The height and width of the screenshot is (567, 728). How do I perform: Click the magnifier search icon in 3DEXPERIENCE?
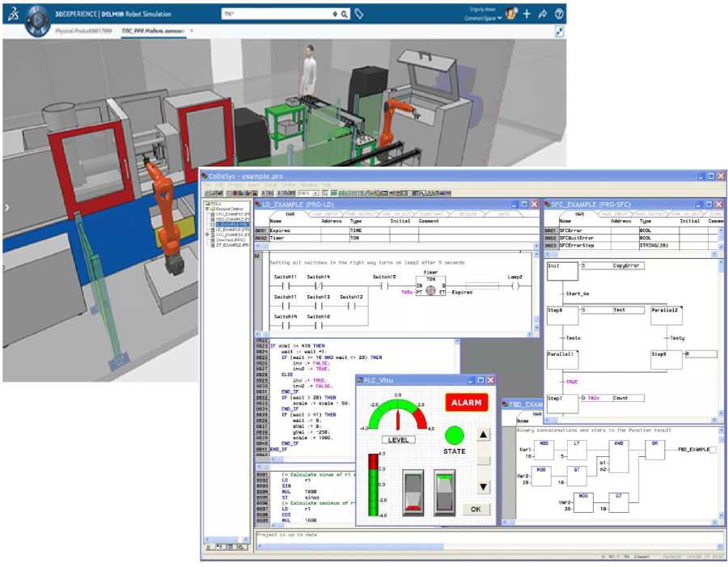click(344, 15)
